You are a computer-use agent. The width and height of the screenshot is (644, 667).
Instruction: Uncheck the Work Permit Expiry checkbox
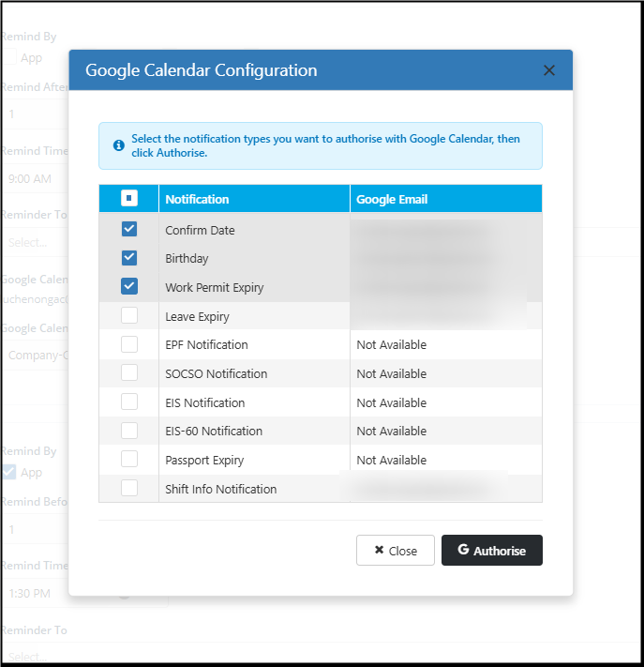pos(128,287)
